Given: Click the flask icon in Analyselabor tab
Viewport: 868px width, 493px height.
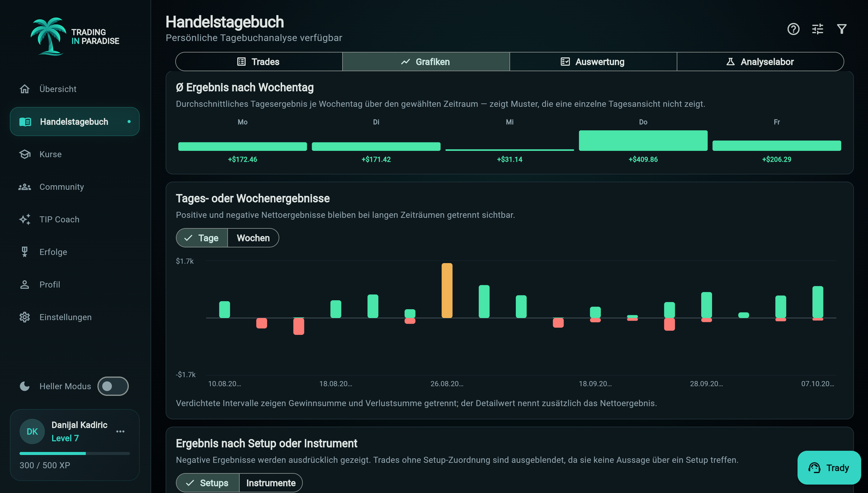Looking at the screenshot, I should tap(730, 62).
